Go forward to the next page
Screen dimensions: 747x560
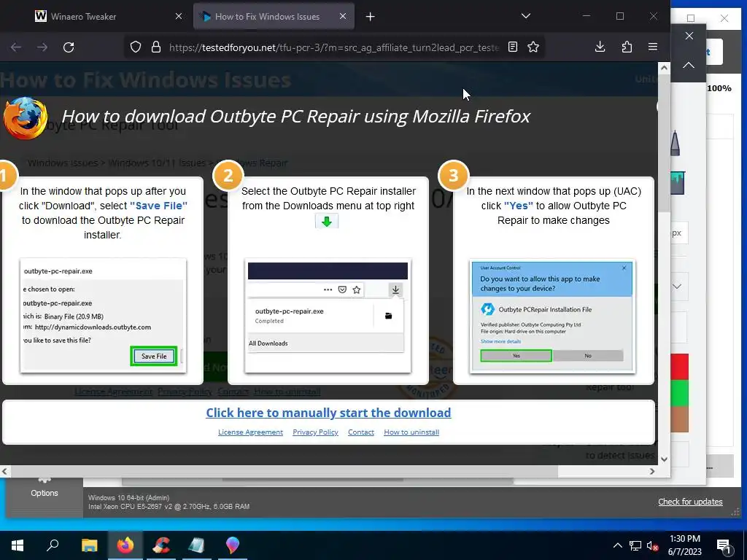click(42, 47)
